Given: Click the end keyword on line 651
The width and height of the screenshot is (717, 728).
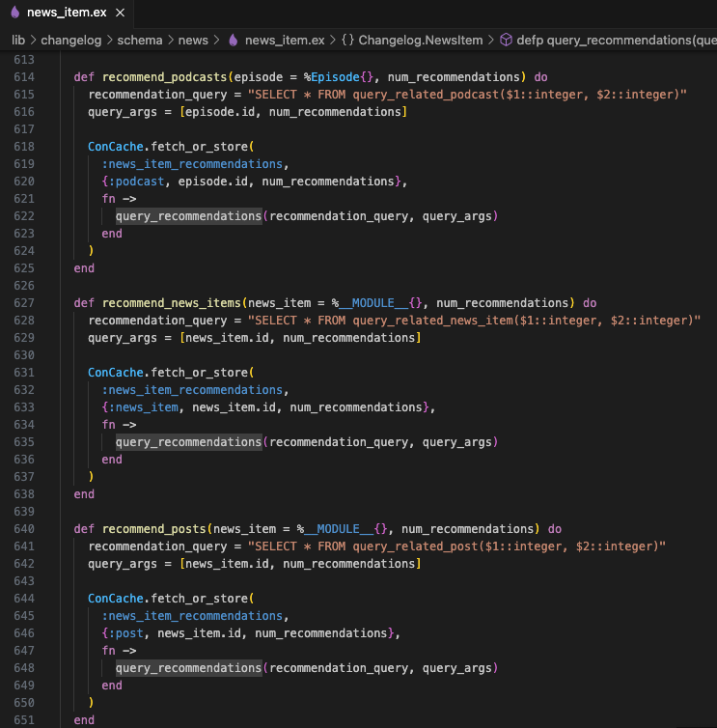Looking at the screenshot, I should (84, 720).
